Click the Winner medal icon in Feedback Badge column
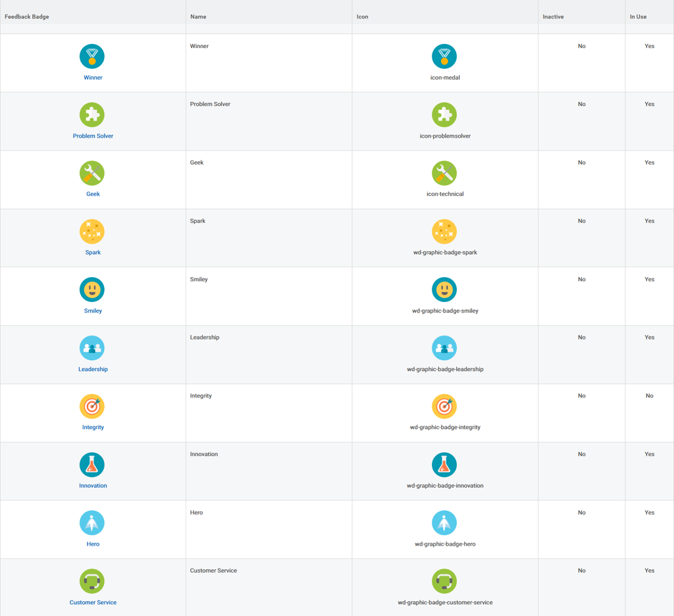This screenshot has height=616, width=674. click(92, 57)
